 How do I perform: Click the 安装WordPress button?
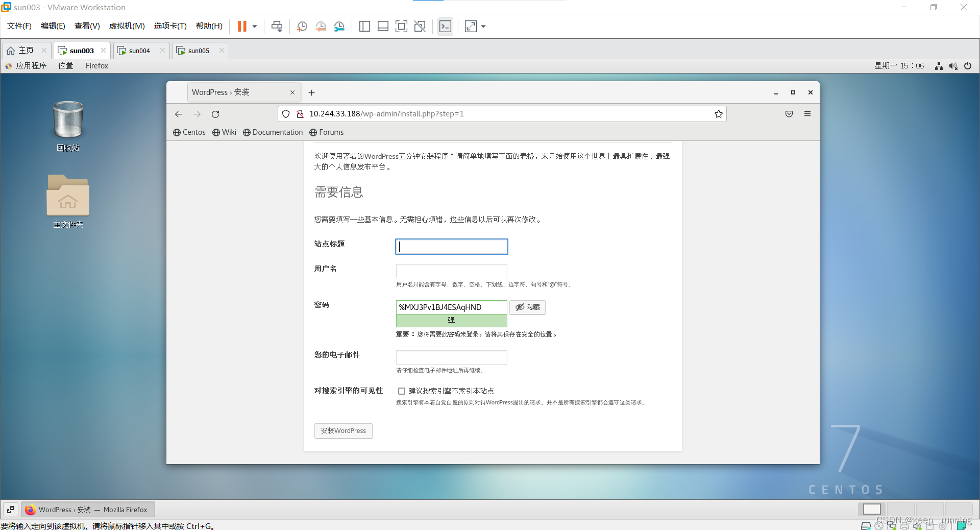(344, 431)
